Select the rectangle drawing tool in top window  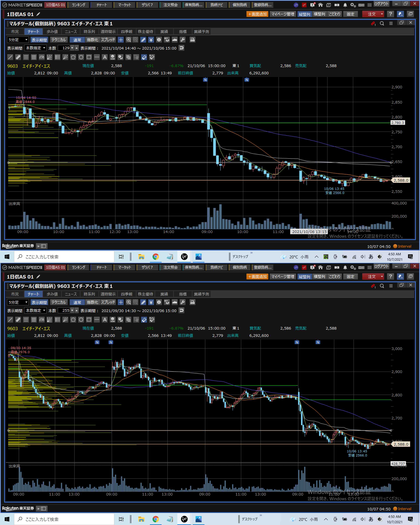(89, 57)
